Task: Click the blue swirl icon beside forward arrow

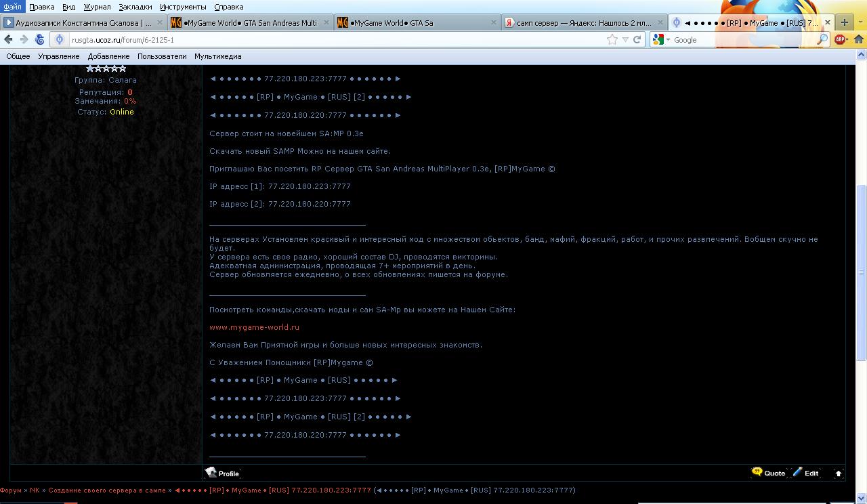Action: point(40,39)
